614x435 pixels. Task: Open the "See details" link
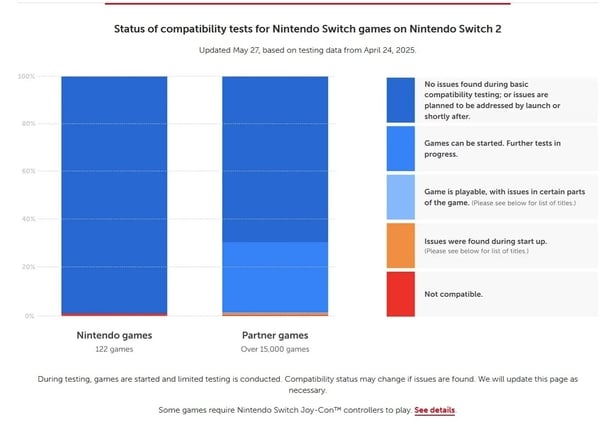435,410
